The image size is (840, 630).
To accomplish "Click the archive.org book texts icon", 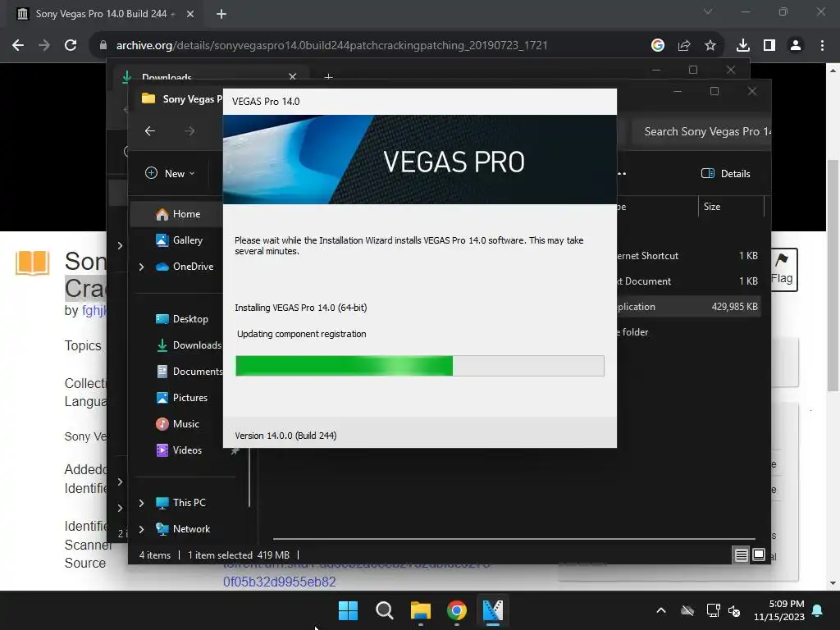I will (33, 262).
